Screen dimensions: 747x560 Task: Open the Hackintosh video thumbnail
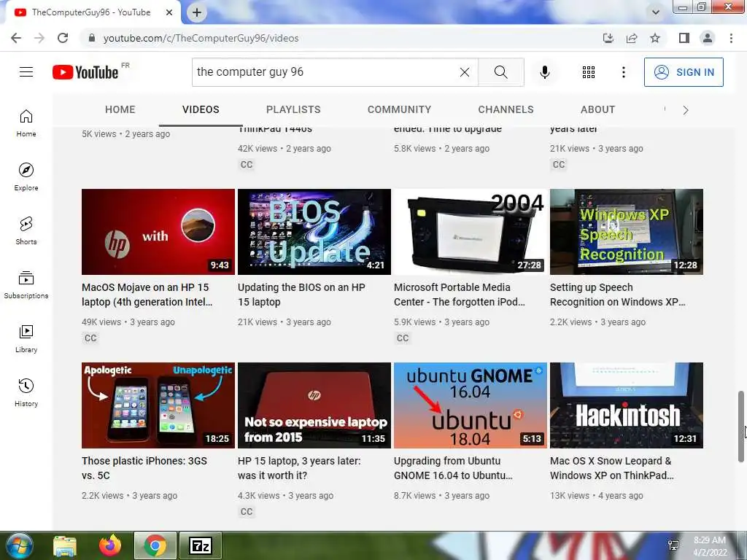coord(627,405)
